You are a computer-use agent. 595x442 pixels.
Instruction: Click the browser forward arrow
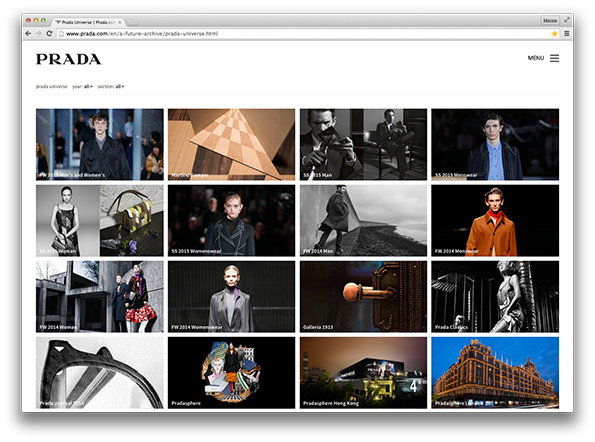[38, 33]
